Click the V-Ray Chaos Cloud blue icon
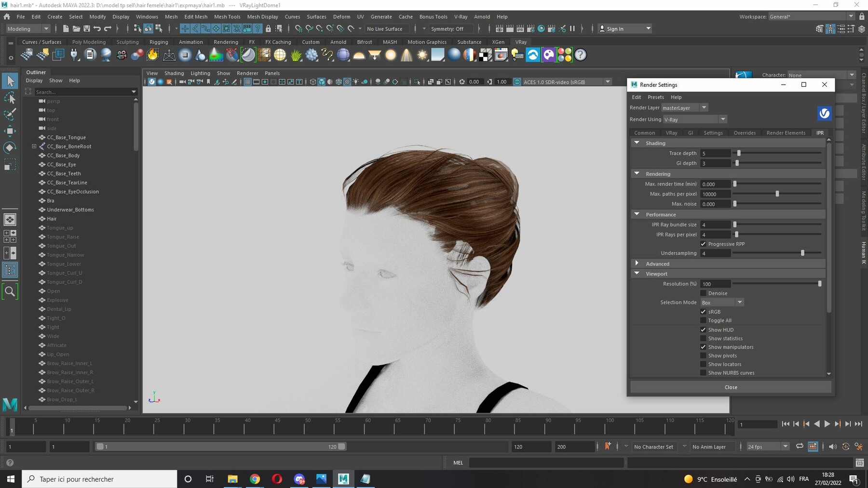 533,55
